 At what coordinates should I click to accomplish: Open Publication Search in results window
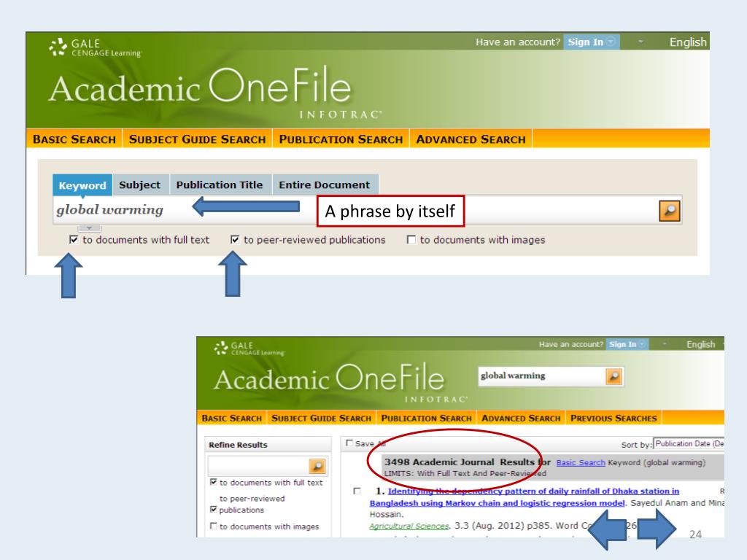426,418
